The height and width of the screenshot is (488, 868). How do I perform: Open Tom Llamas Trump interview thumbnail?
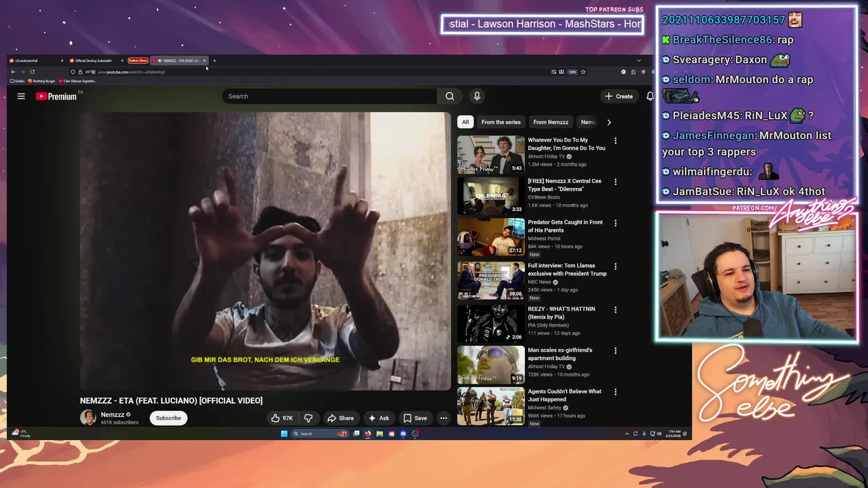click(x=491, y=280)
